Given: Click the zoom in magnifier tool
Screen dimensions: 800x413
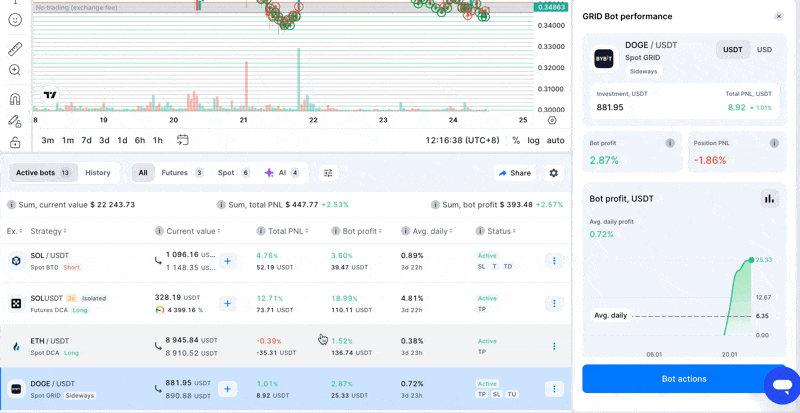Looking at the screenshot, I should tap(15, 70).
